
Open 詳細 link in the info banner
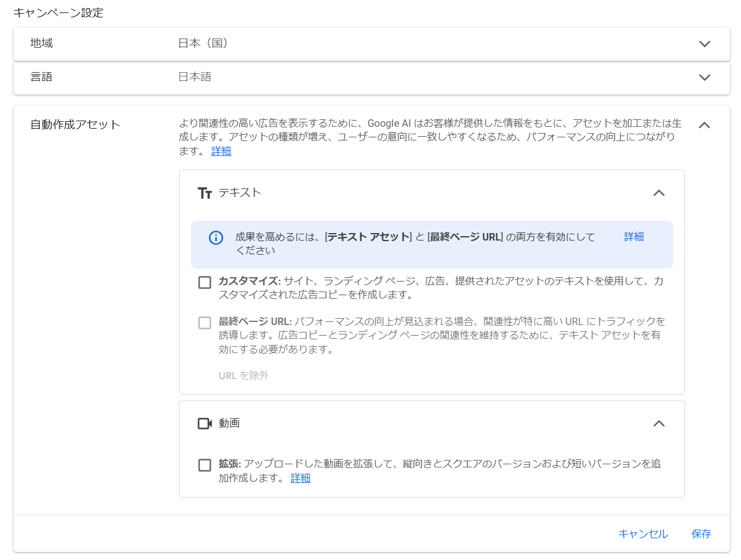tap(633, 237)
